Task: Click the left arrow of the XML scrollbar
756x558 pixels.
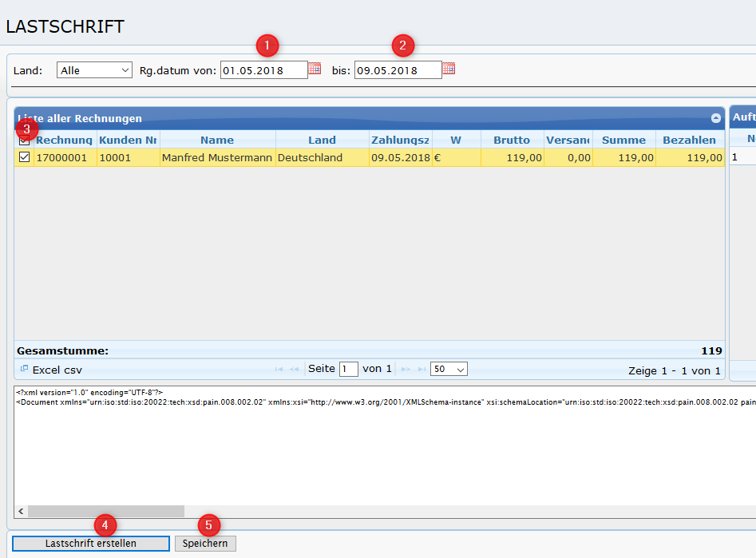Action: (20, 511)
